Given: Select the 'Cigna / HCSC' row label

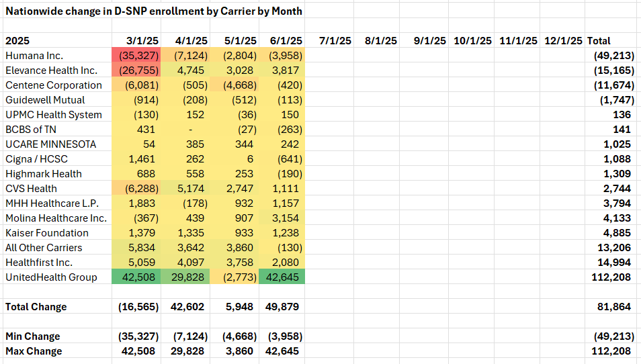Looking at the screenshot, I should (x=58, y=158).
